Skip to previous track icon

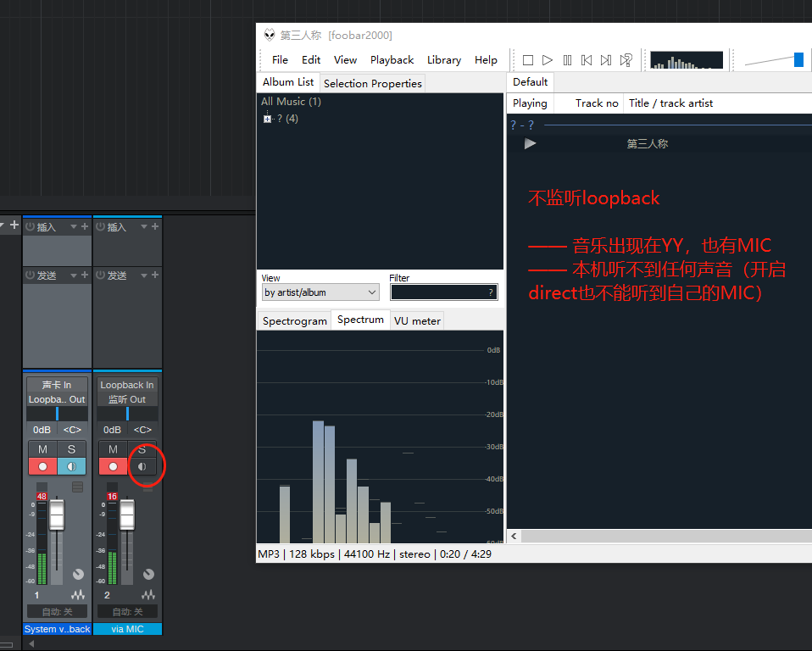pos(587,60)
